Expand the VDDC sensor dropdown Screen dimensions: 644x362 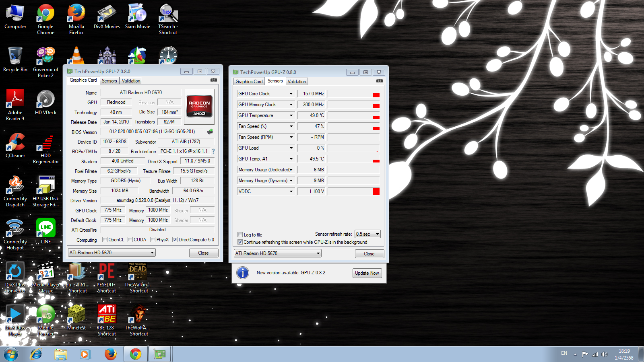291,191
